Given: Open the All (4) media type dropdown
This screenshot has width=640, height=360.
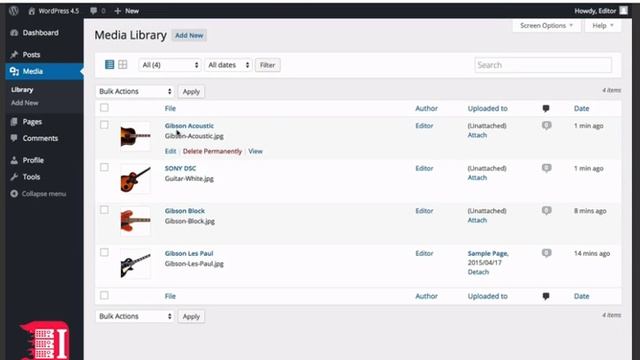Looking at the screenshot, I should coord(169,65).
